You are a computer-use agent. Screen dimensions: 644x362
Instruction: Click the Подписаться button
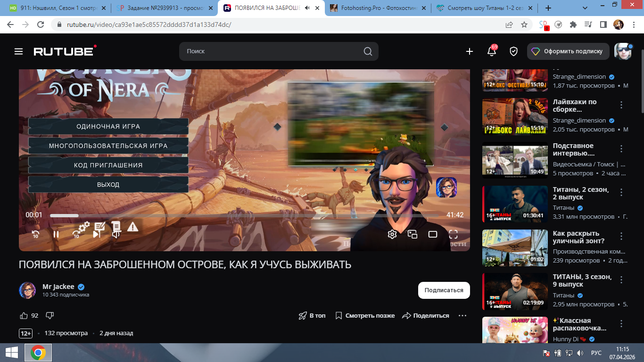click(444, 290)
